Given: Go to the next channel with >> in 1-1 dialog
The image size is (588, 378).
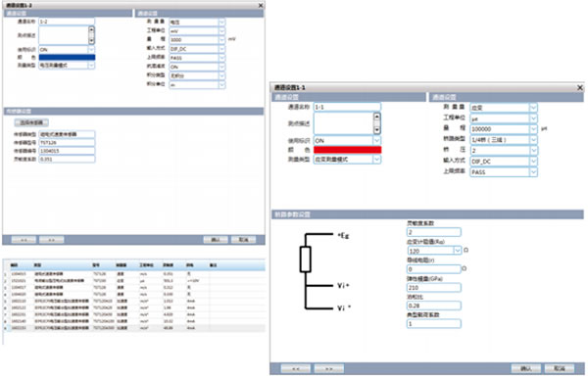Looking at the screenshot, I should click(329, 368).
